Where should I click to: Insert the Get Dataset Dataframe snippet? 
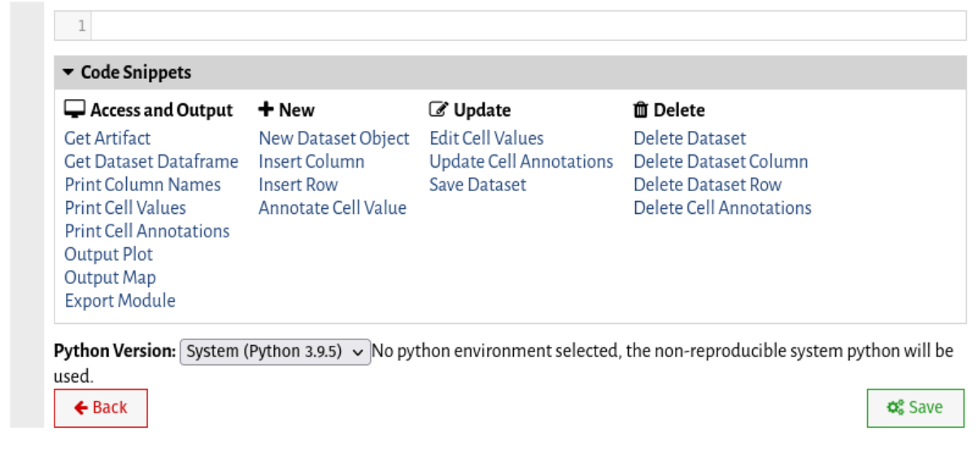[151, 161]
